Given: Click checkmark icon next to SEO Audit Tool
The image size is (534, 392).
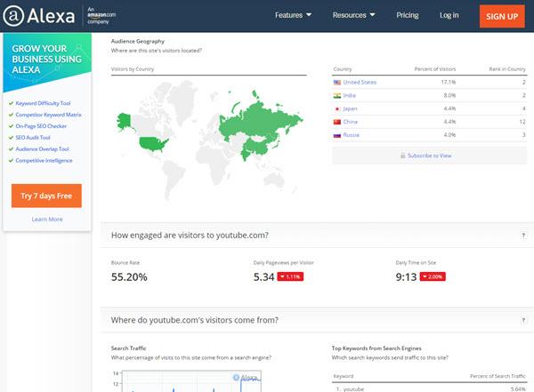Looking at the screenshot, I should click(x=11, y=138).
